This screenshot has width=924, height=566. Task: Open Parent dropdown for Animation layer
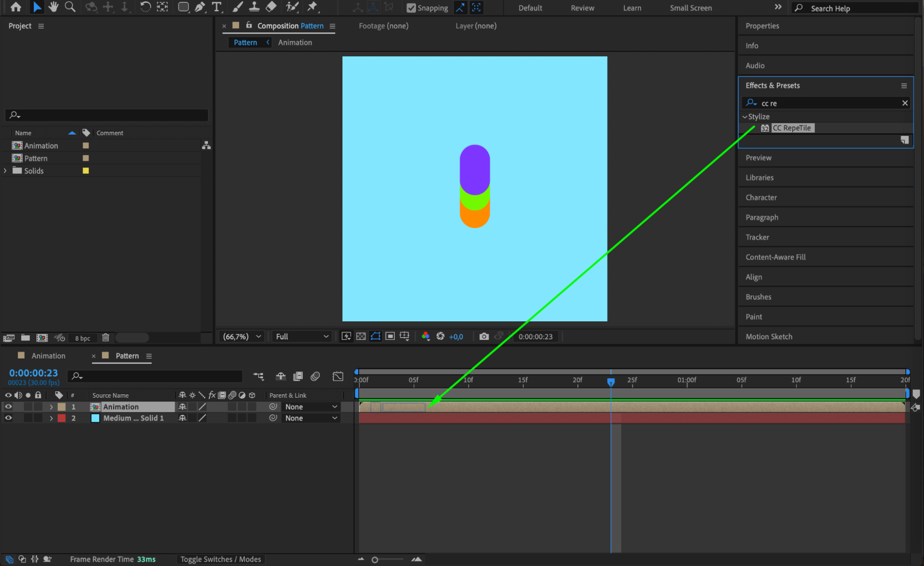(311, 407)
